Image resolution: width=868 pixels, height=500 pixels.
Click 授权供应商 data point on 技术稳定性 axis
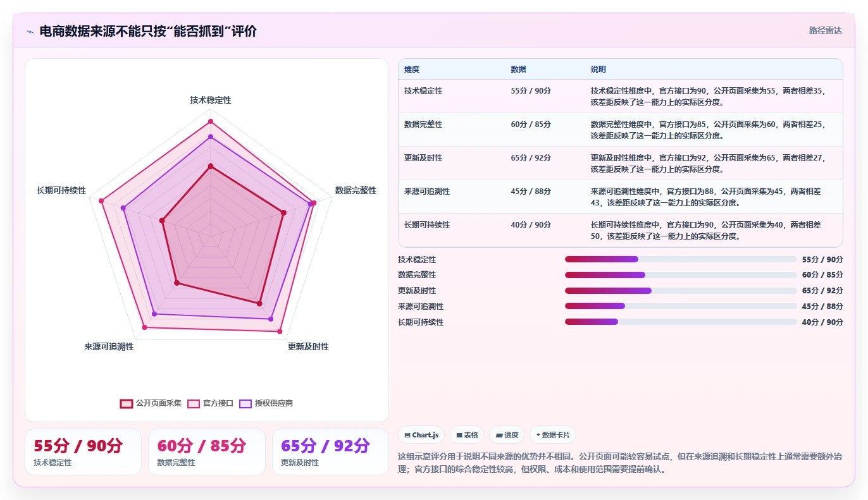click(x=211, y=137)
